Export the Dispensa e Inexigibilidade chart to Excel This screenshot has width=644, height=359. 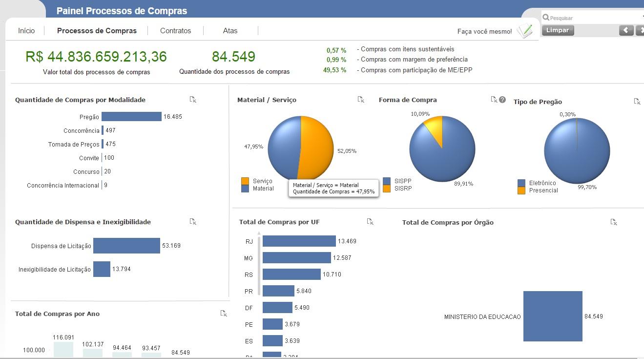(193, 222)
